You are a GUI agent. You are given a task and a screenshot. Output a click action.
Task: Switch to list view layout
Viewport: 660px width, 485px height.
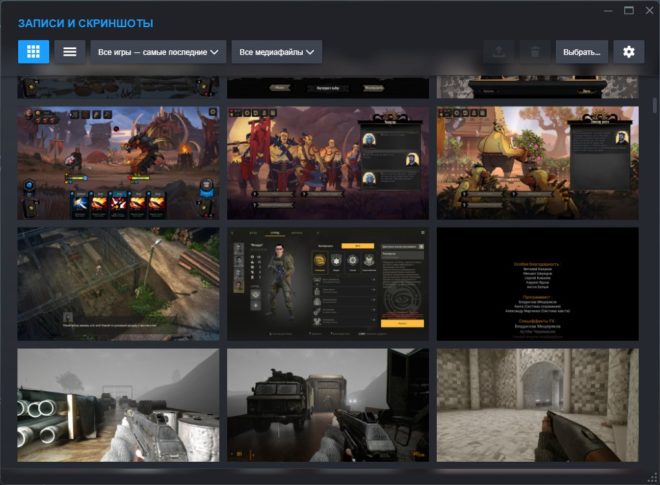coord(69,52)
